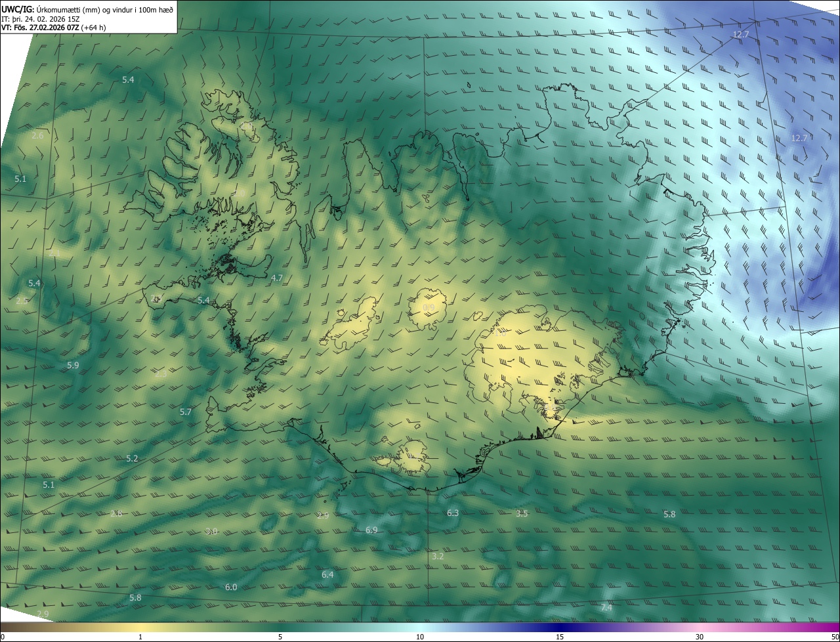Click the 6.4 map value
840x642 pixels.
pyautogui.click(x=327, y=574)
